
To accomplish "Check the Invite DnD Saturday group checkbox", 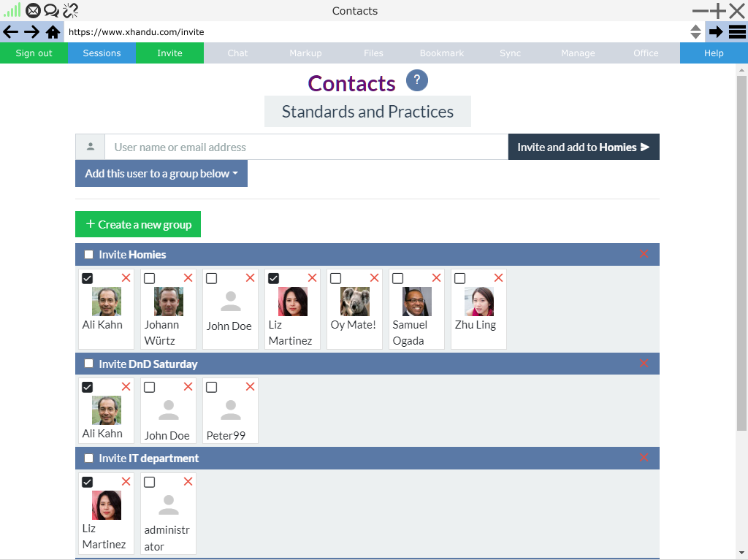I will [x=88, y=364].
